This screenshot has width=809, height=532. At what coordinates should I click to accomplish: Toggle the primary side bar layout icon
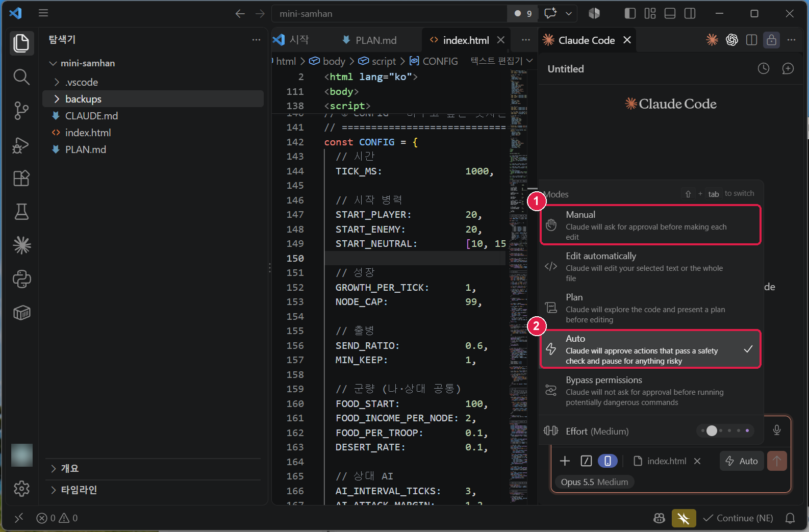630,14
